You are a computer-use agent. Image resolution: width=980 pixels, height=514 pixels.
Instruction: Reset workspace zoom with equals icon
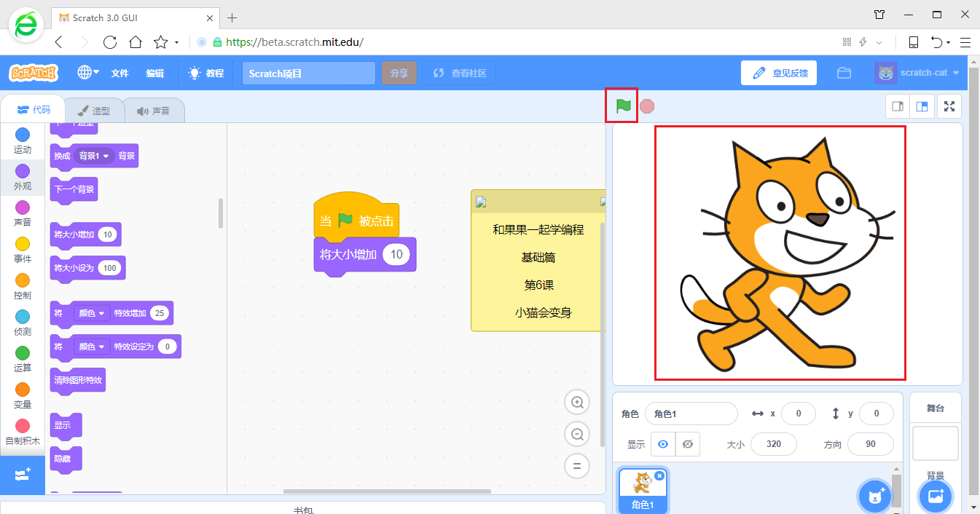(577, 466)
